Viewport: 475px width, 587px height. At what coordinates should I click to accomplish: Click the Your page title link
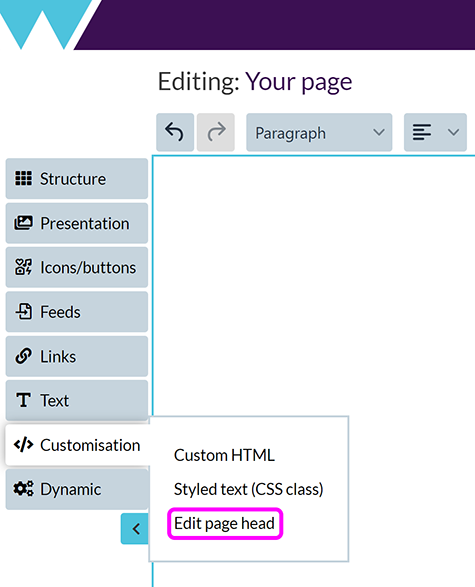pyautogui.click(x=299, y=82)
